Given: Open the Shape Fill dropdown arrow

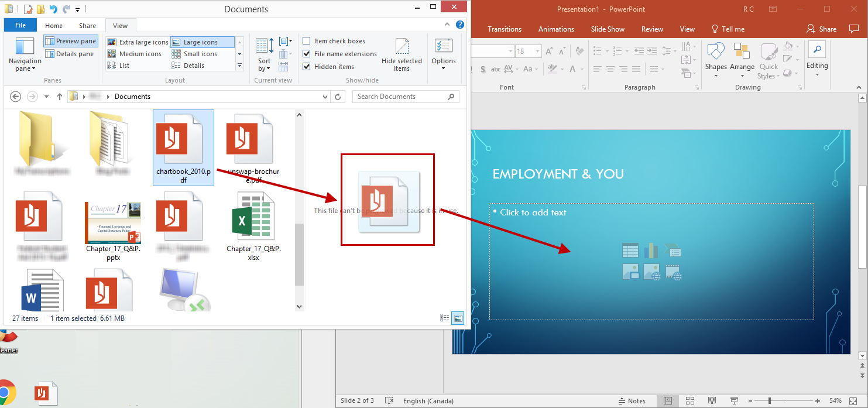Looking at the screenshot, I should click(798, 46).
